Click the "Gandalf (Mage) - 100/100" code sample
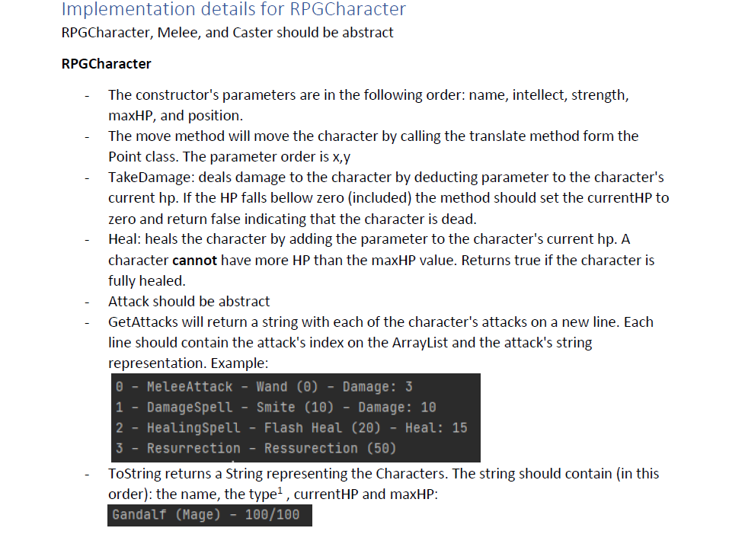This screenshot has height=560, width=729. click(209, 515)
